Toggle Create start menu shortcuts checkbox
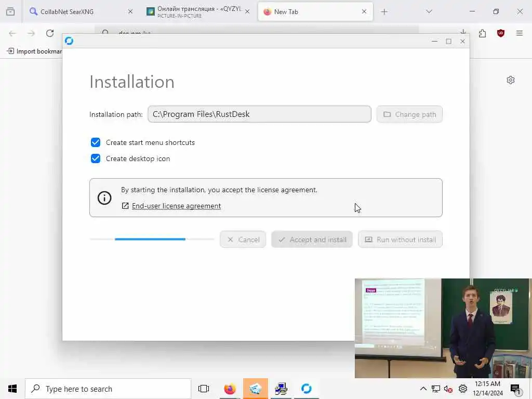This screenshot has width=532, height=399. 96,142
